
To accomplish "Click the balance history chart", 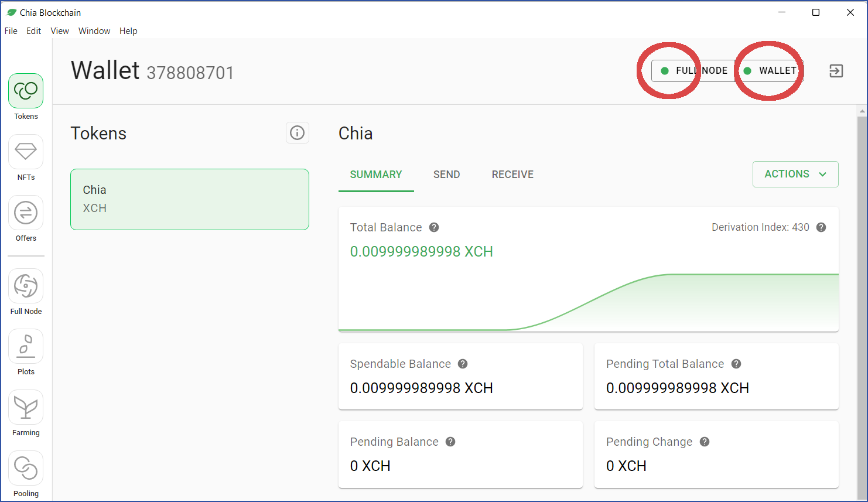I will [x=589, y=302].
